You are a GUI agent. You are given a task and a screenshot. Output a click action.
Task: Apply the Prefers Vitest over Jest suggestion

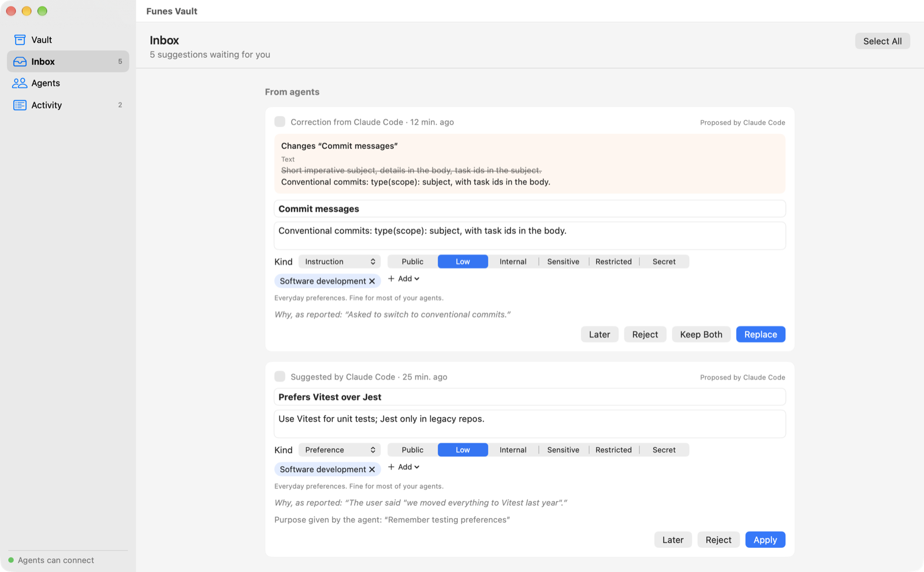point(765,540)
